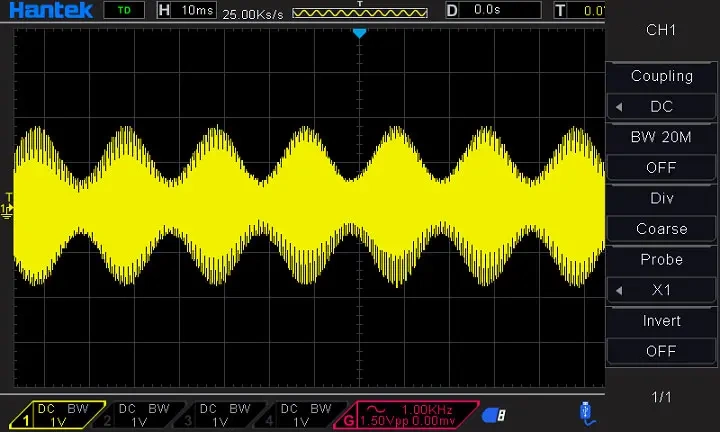Click the USB connection icon
Screen dimensions: 720x432
coord(587,411)
